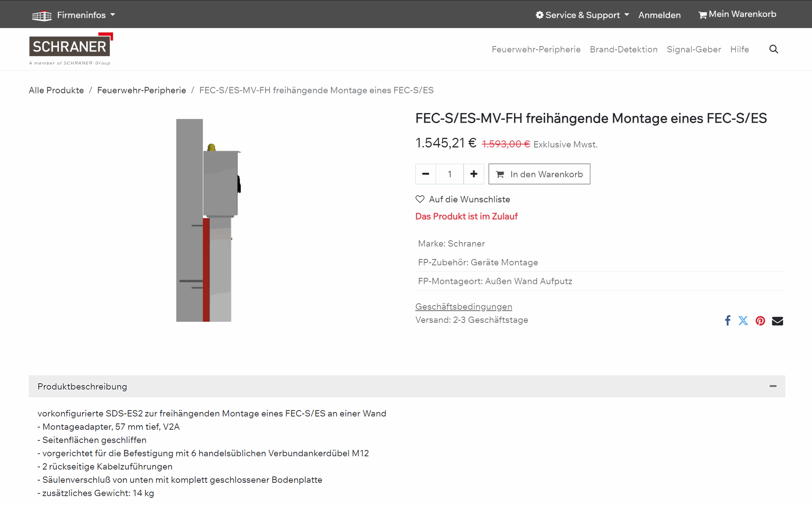Click the heart wishlist icon
Image resolution: width=812 pixels, height=506 pixels.
(420, 199)
